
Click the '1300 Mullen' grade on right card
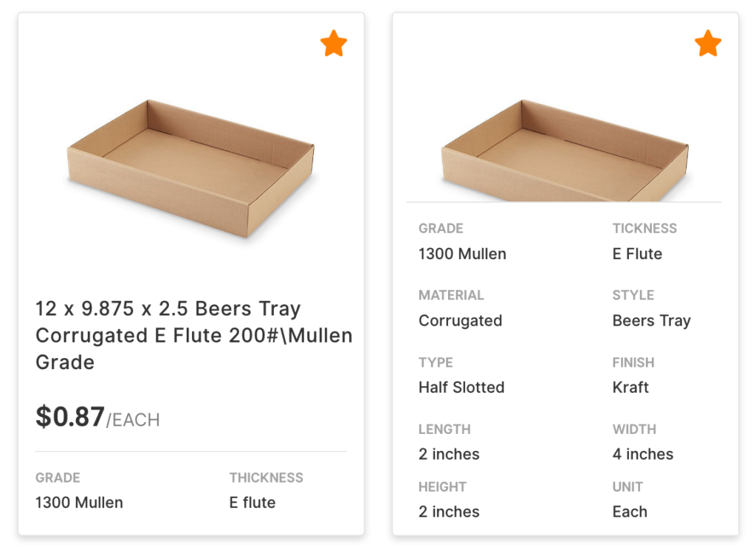coord(462,254)
